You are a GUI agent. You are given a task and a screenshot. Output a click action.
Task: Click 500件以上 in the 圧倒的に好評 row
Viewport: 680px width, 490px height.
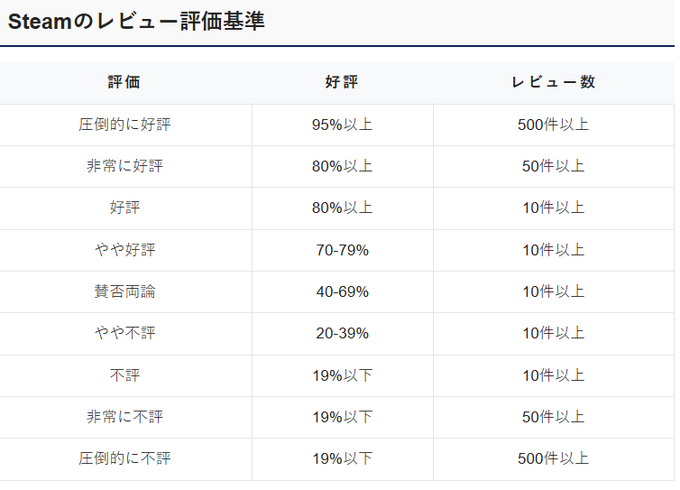click(553, 125)
